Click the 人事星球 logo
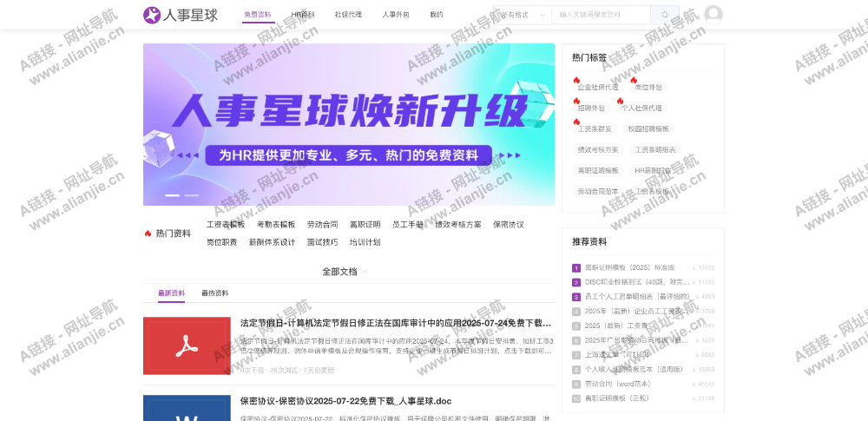 click(x=181, y=15)
